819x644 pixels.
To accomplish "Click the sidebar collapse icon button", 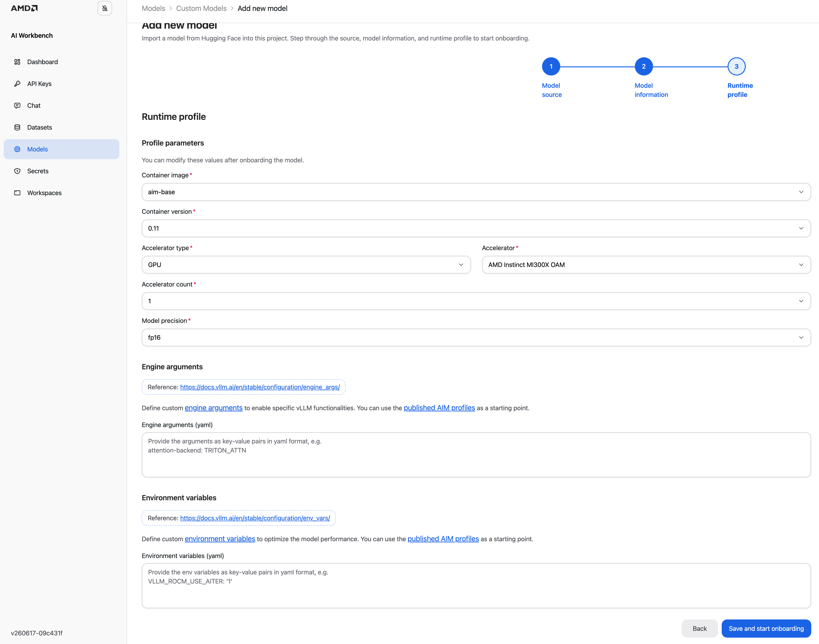I will 105,8.
